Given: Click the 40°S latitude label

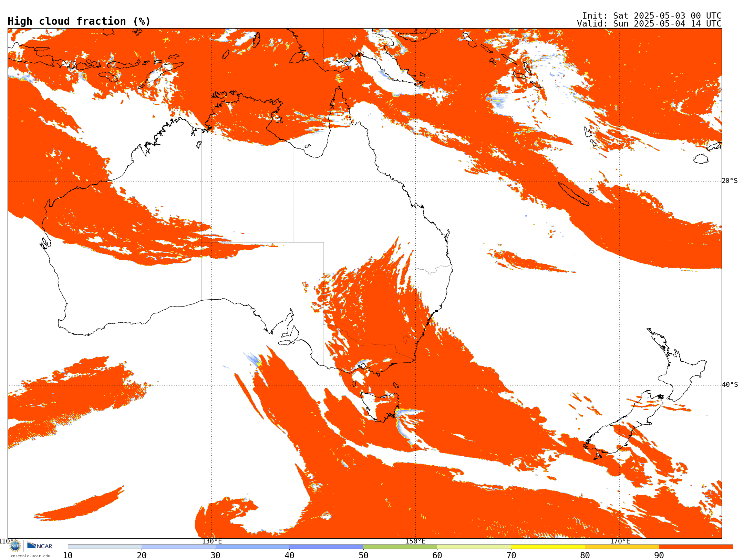Looking at the screenshot, I should [730, 385].
